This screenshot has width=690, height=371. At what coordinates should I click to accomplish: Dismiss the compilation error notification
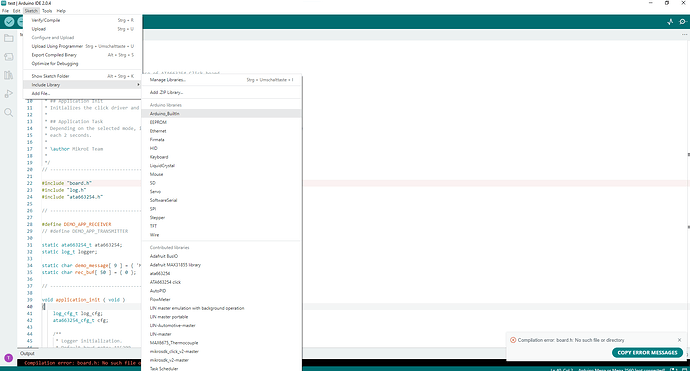coord(679,340)
